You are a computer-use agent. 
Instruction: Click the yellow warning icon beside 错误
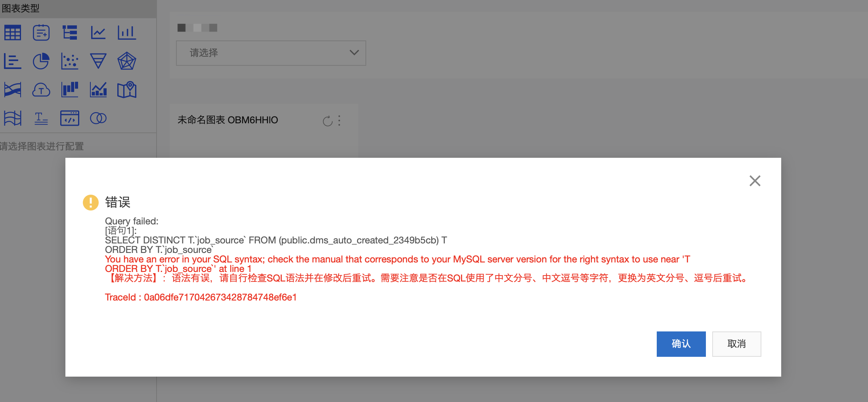tap(91, 203)
